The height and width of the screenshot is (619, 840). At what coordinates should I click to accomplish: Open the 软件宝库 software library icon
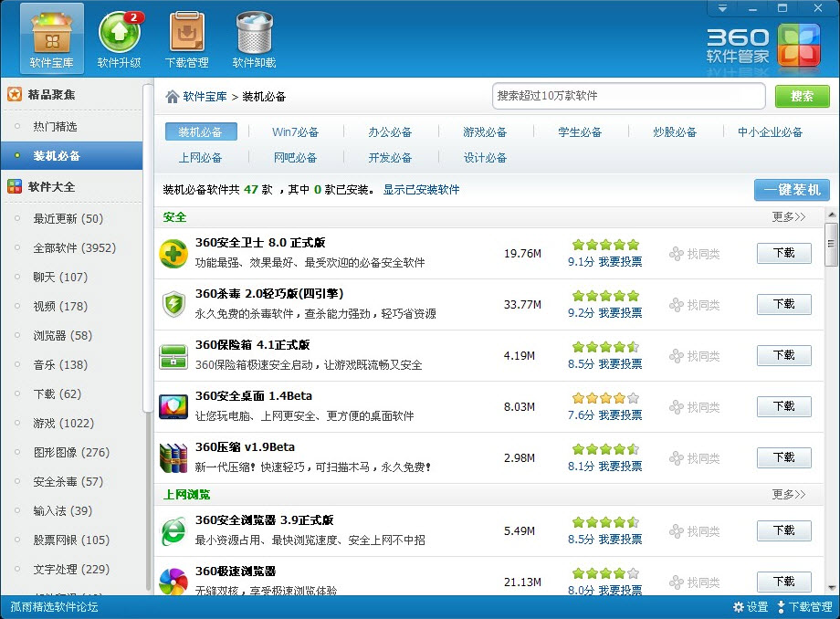[x=51, y=37]
